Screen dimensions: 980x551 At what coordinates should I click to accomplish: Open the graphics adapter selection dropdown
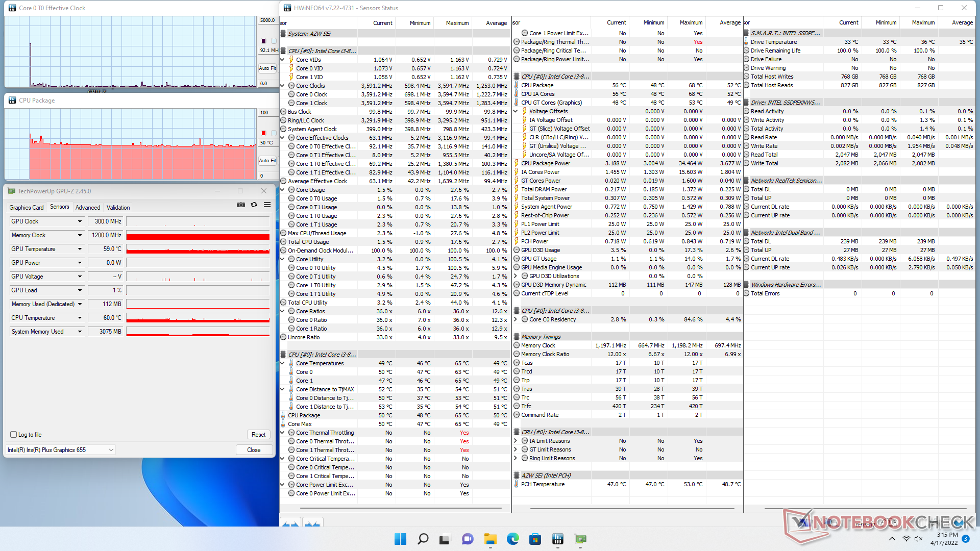pos(111,450)
